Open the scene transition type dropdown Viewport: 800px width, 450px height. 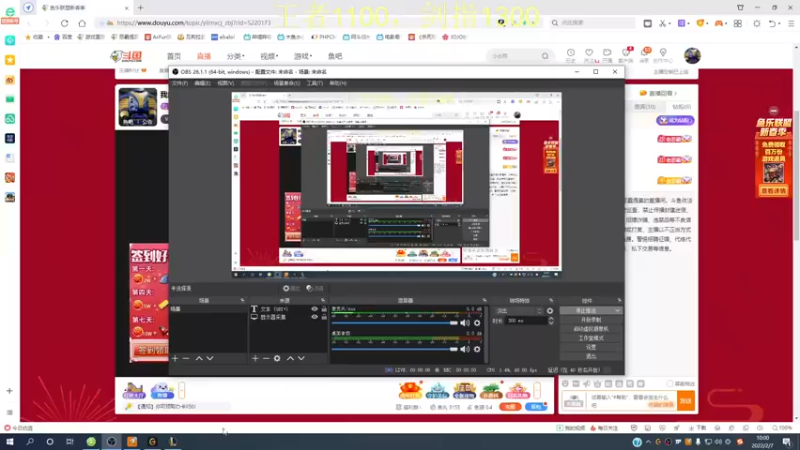click(519, 311)
